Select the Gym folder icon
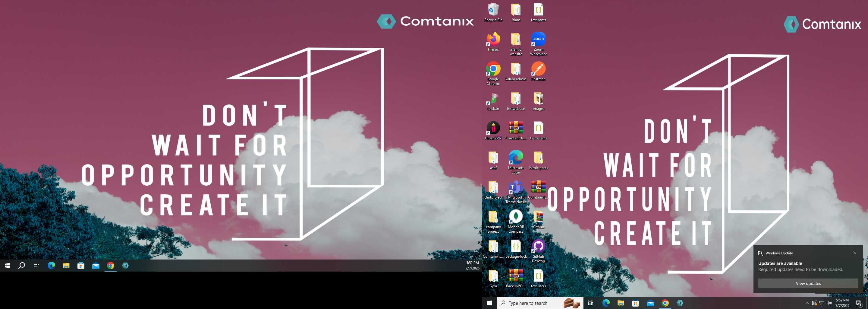Screen dimensions: 868x309 (x=493, y=278)
